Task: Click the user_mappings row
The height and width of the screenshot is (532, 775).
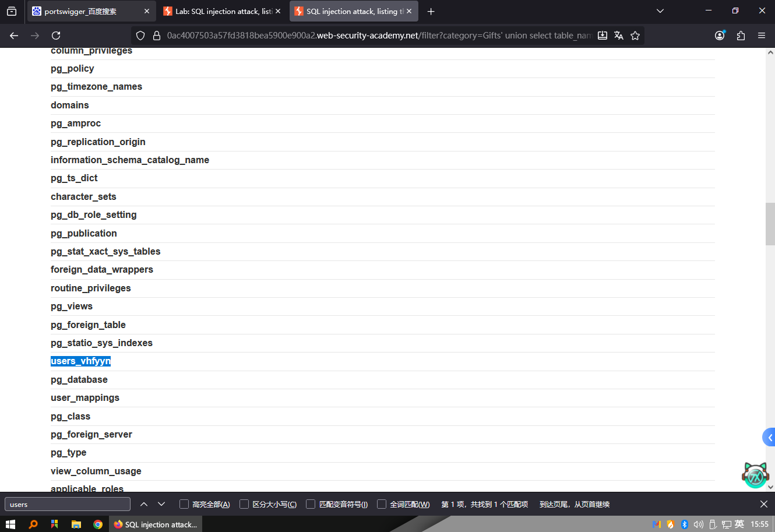Action: 382,398
